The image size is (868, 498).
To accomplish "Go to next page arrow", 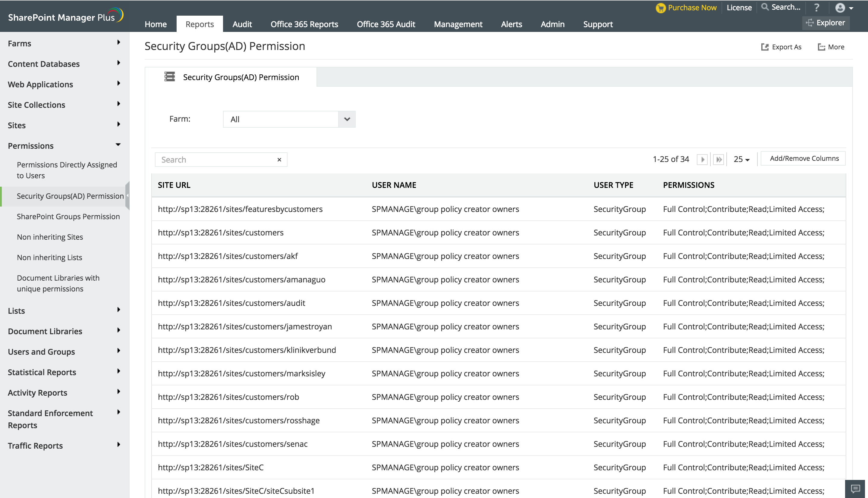I will coord(702,159).
